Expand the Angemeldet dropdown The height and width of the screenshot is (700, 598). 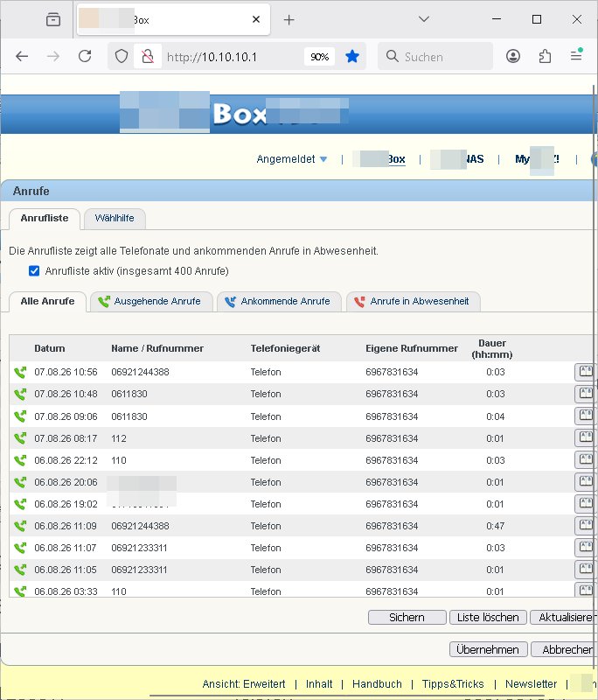pyautogui.click(x=292, y=159)
